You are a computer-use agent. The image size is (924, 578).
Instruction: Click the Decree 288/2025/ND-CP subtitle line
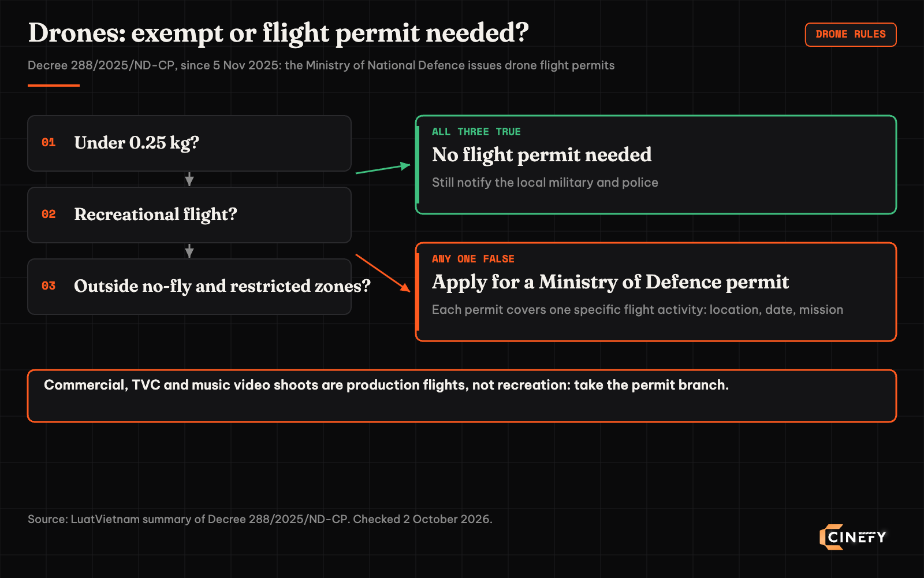[321, 65]
